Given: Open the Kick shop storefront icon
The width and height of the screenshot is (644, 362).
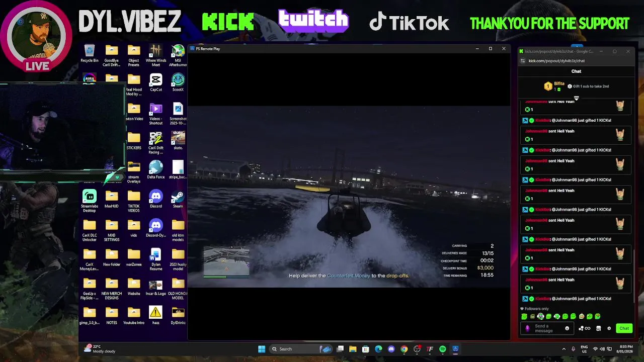Looking at the screenshot, I should point(598,328).
